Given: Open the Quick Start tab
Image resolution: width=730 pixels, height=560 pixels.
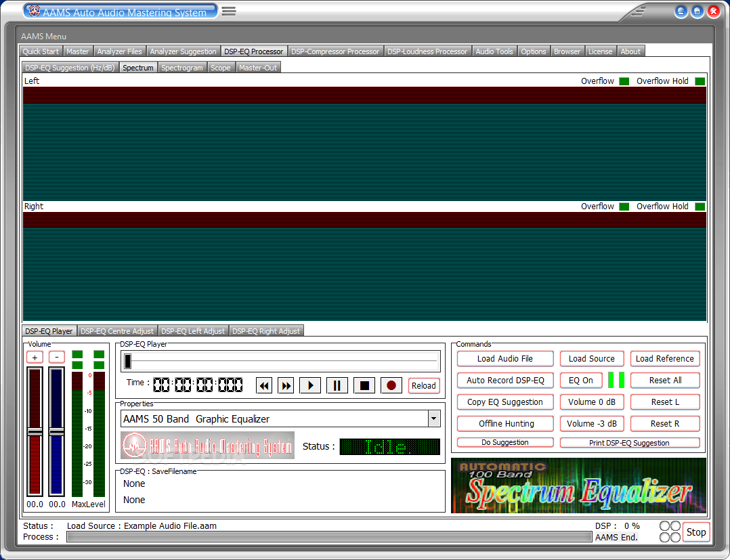Looking at the screenshot, I should pyautogui.click(x=41, y=51).
